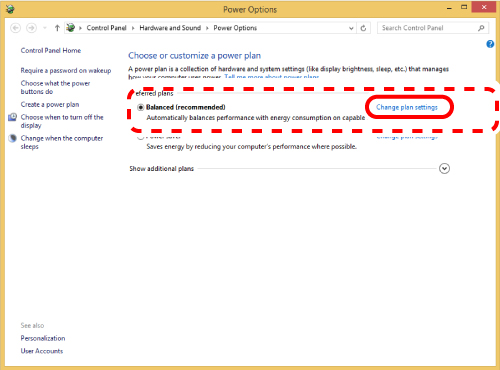500x370 pixels.
Task: Open the blue Help question mark
Action: coord(490,44)
